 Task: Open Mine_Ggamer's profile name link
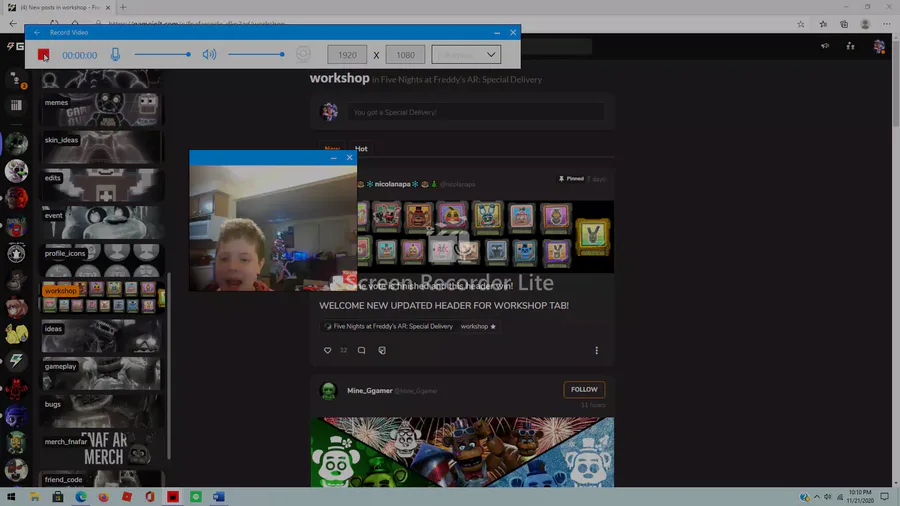370,391
